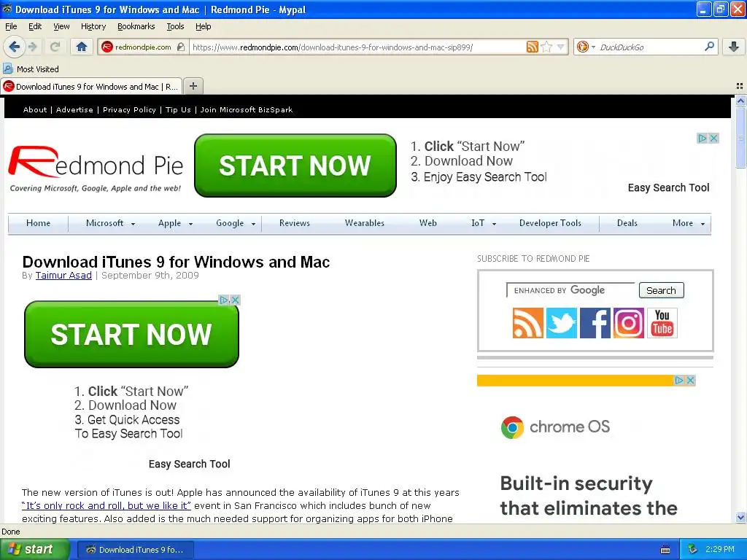Open author Taimur Asad link
This screenshot has height=560, width=747.
tap(63, 275)
